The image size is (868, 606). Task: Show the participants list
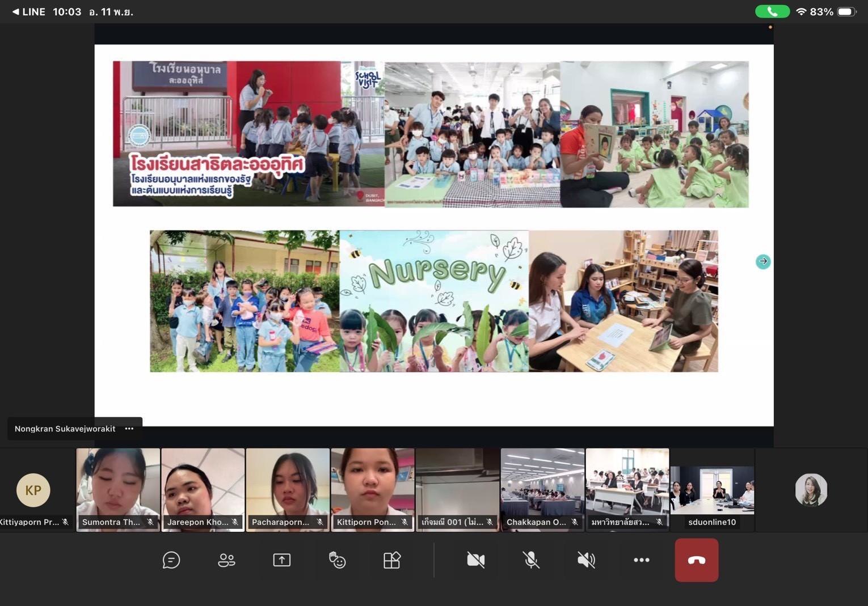click(226, 560)
